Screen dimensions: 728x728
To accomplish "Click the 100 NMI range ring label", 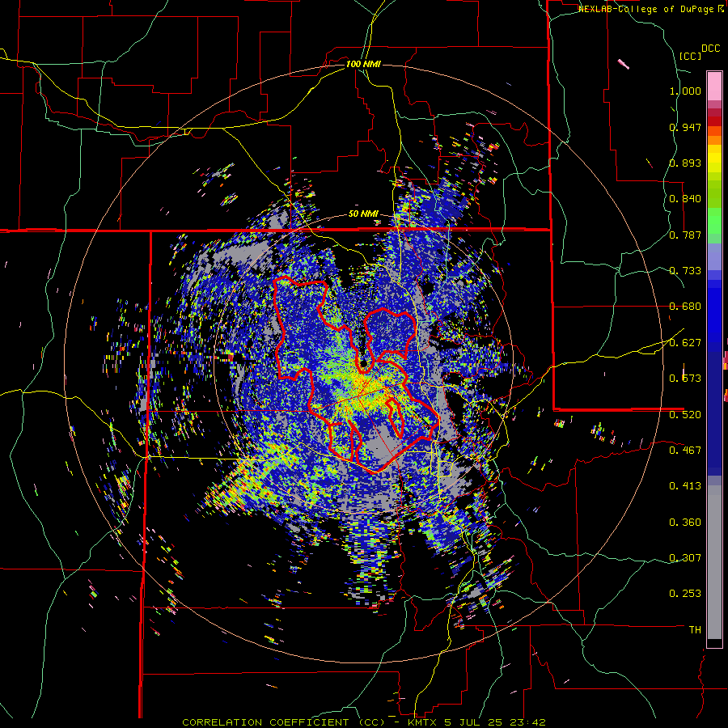I will tap(363, 64).
